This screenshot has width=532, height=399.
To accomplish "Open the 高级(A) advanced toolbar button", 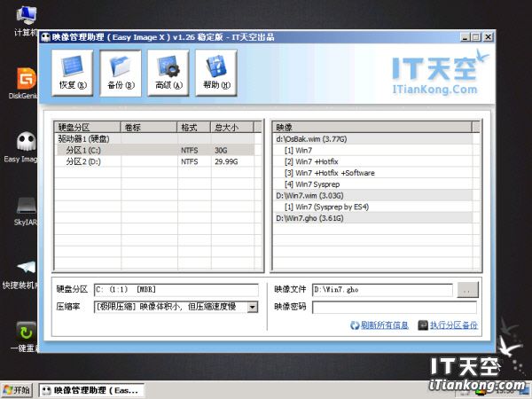I will point(168,73).
